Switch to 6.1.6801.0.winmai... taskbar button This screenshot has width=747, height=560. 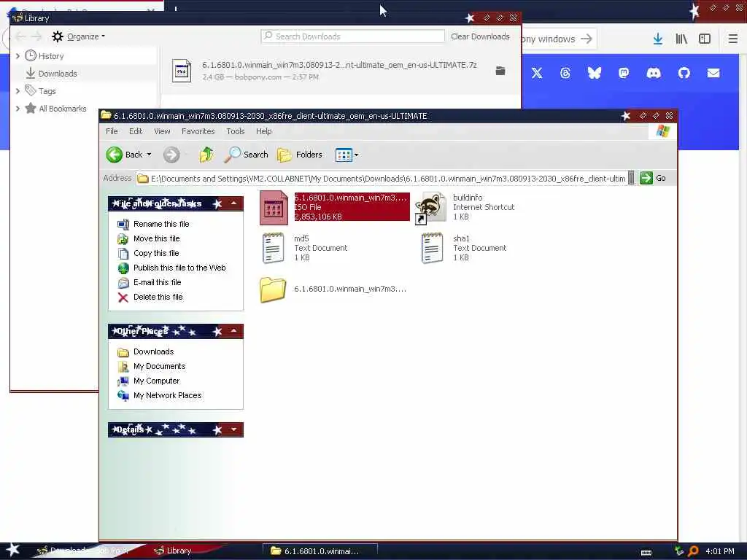pyautogui.click(x=320, y=551)
